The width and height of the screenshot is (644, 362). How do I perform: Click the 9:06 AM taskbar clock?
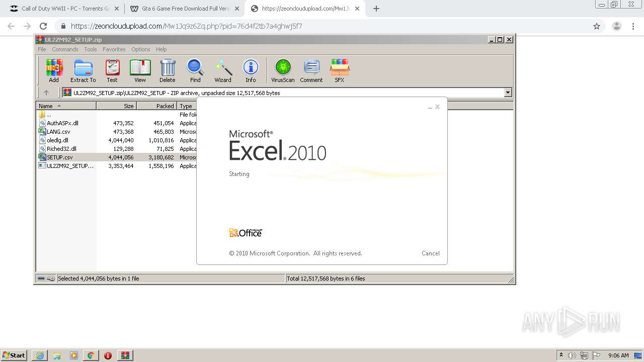[618, 355]
